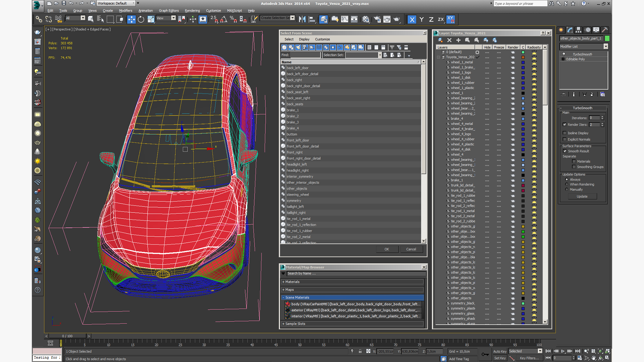Add selected objects to layer plus icon
This screenshot has height=362, width=644.
(x=459, y=40)
